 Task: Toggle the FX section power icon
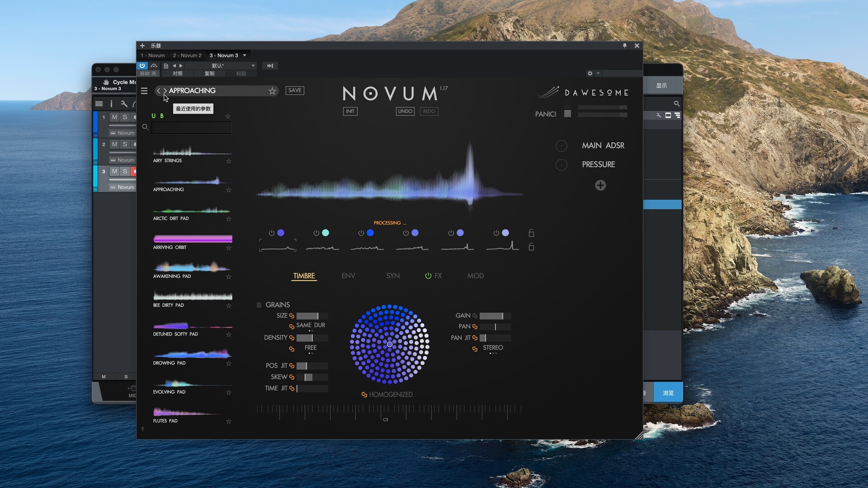click(x=428, y=276)
